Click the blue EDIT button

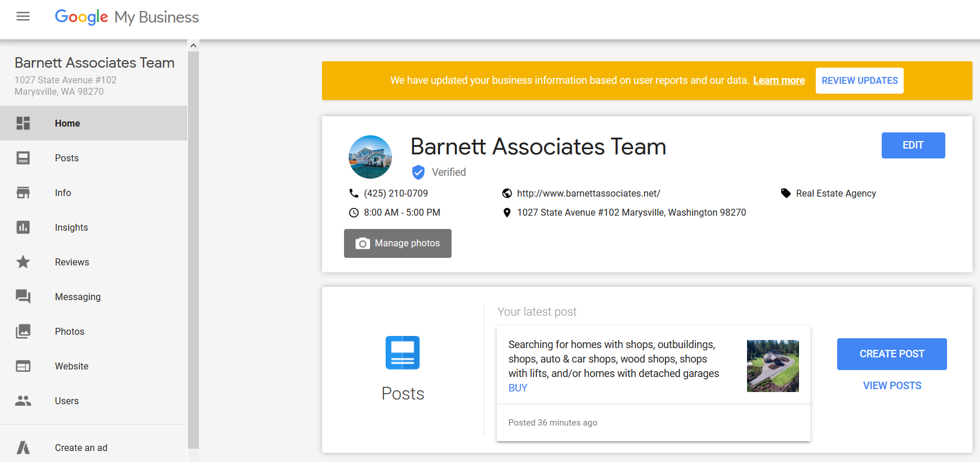point(913,145)
